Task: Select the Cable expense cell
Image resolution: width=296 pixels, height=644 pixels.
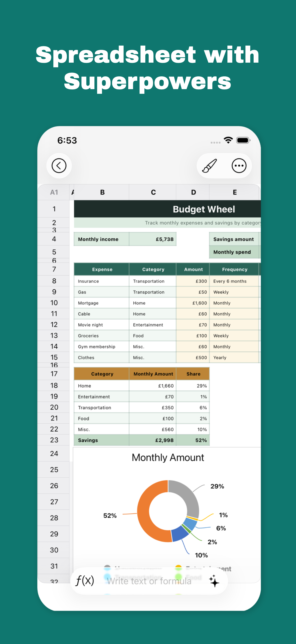Action: click(x=102, y=314)
